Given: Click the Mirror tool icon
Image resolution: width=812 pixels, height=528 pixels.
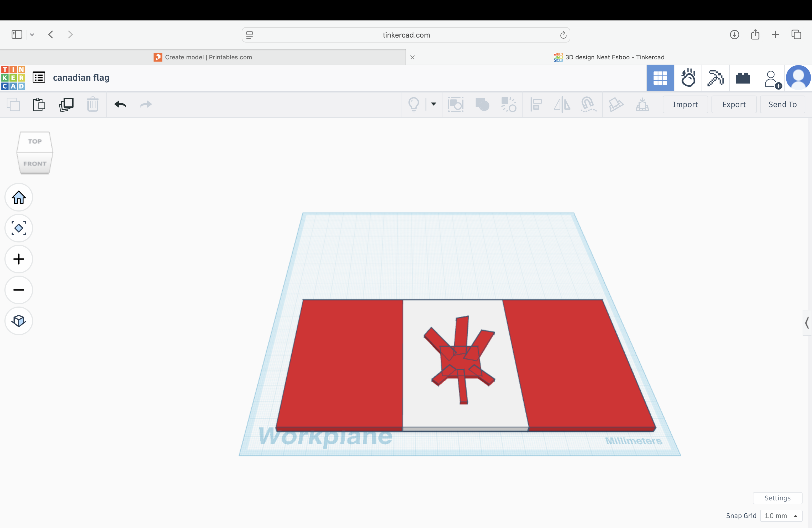Looking at the screenshot, I should pos(562,104).
